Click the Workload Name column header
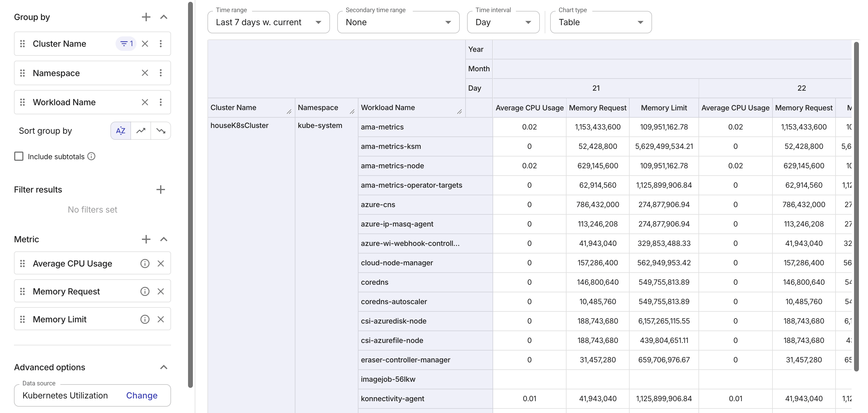The image size is (868, 413). click(x=412, y=108)
